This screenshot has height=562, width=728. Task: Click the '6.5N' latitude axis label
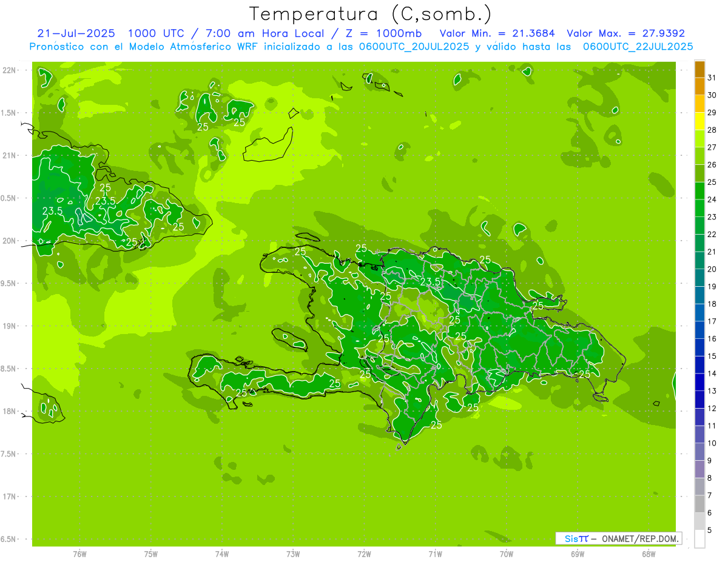coord(8,539)
